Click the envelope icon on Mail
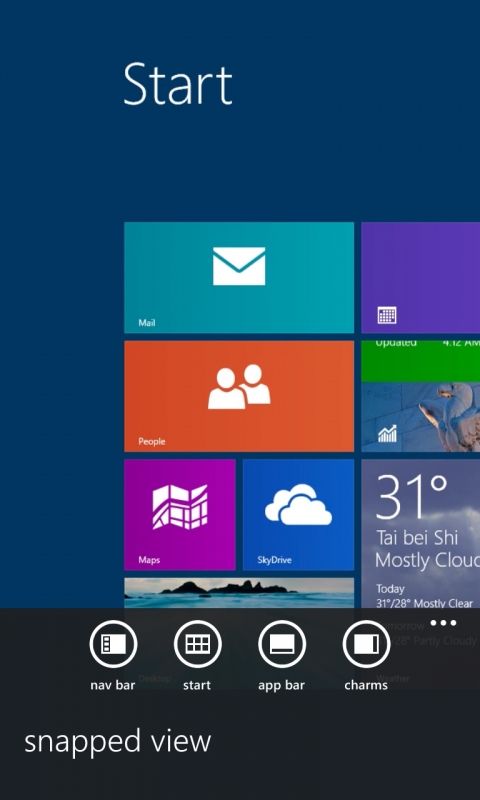The width and height of the screenshot is (480, 800). tap(239, 266)
